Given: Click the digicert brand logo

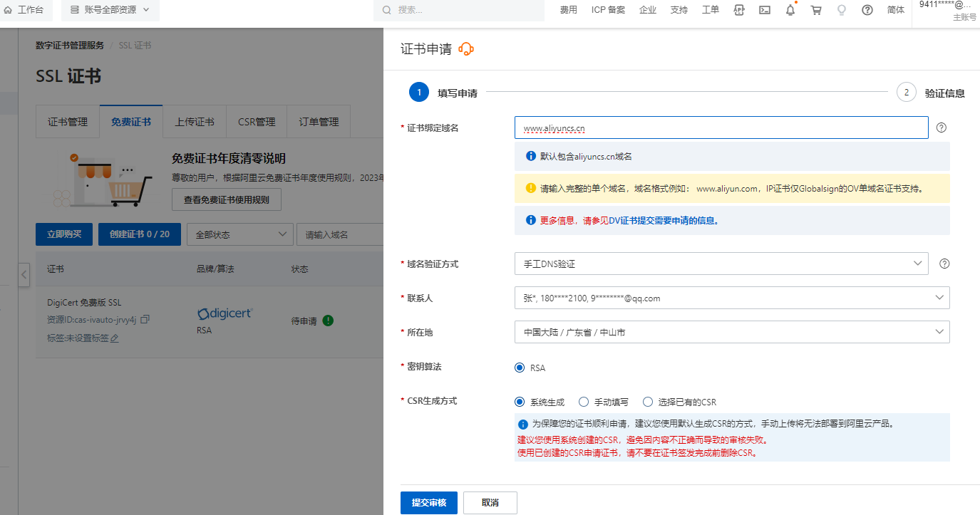Looking at the screenshot, I should (x=225, y=313).
